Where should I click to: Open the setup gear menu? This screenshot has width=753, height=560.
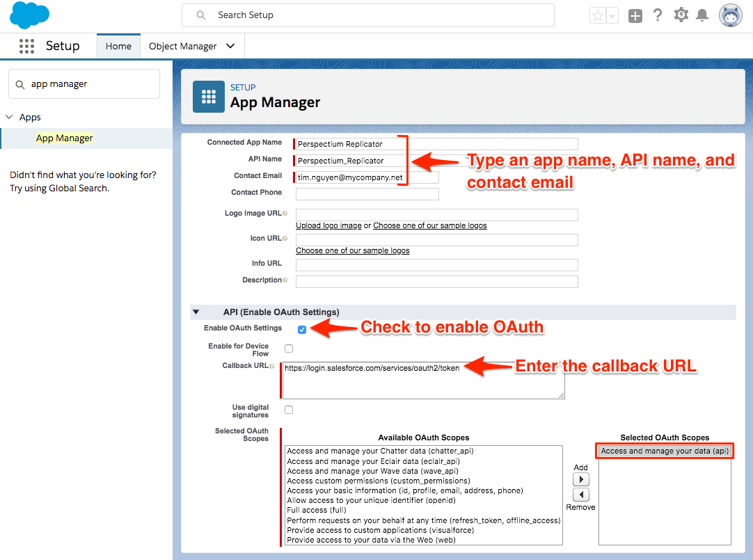click(x=681, y=15)
